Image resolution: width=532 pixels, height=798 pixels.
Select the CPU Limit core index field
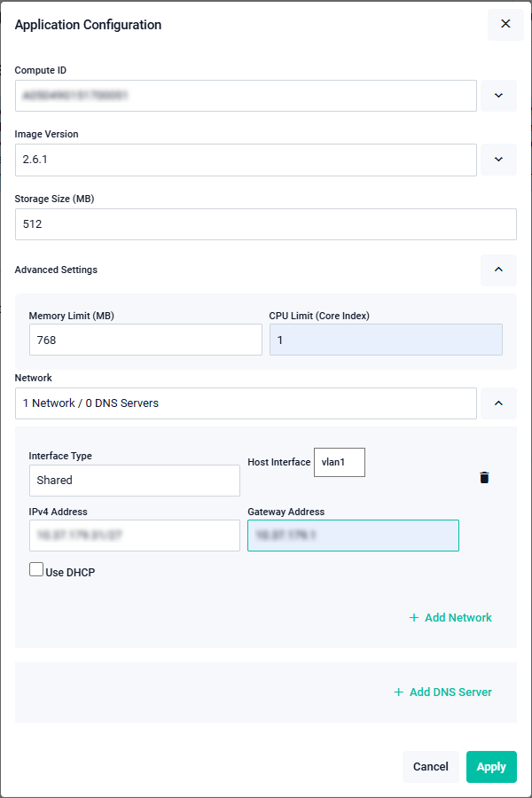point(386,340)
